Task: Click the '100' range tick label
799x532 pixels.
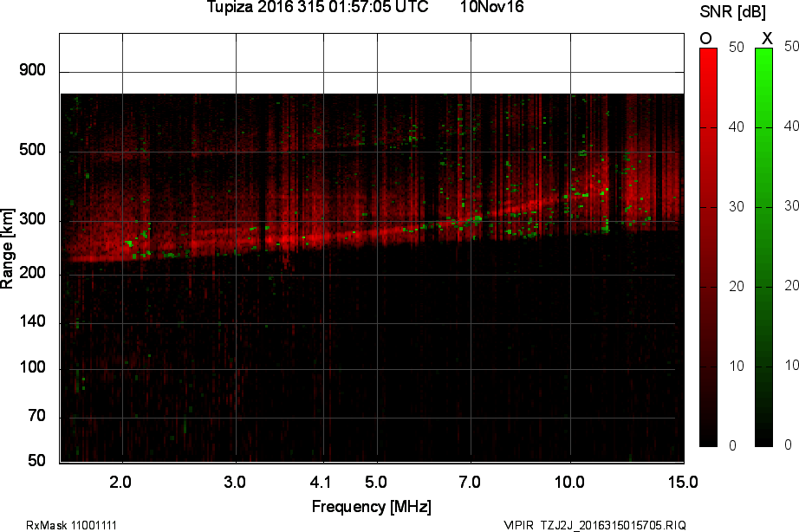Action: point(32,367)
